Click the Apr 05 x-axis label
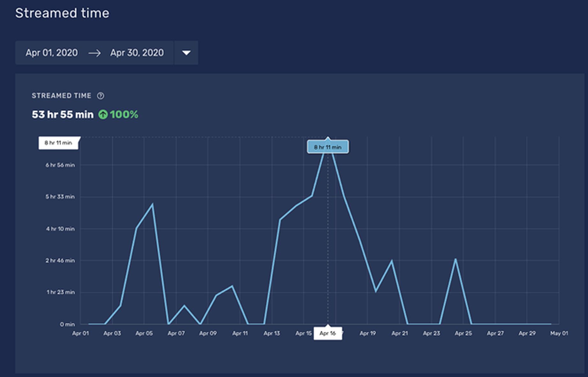 144,333
